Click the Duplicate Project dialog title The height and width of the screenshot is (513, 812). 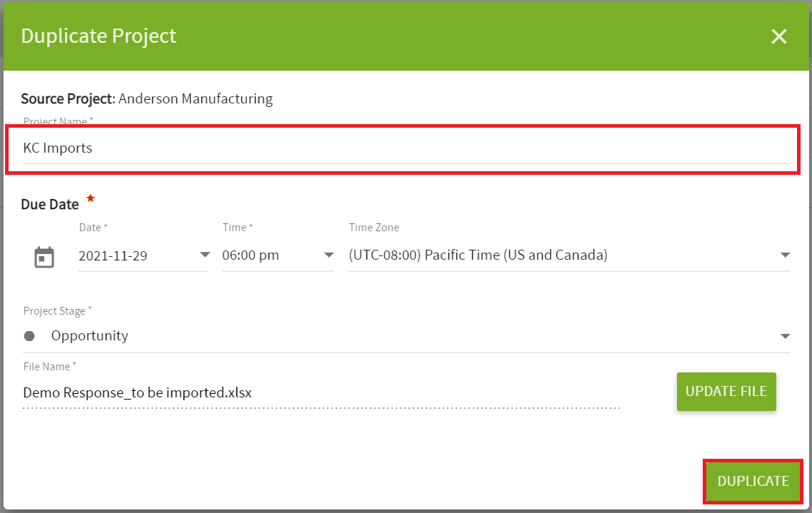pyautogui.click(x=99, y=36)
